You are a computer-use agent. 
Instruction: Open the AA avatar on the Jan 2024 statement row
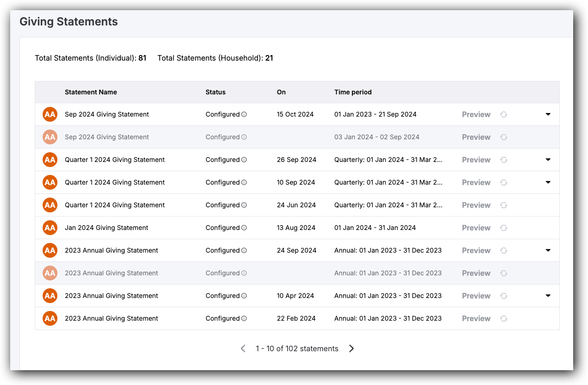[x=50, y=228]
